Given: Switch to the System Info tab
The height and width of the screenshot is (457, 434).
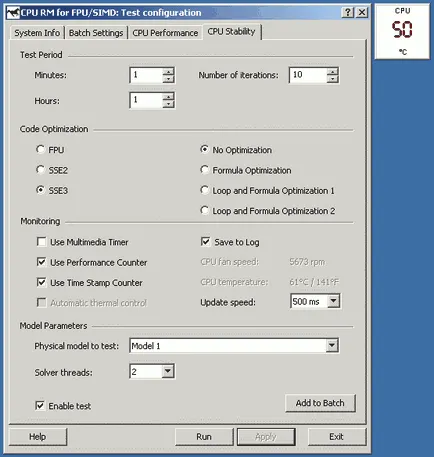Looking at the screenshot, I should (37, 33).
